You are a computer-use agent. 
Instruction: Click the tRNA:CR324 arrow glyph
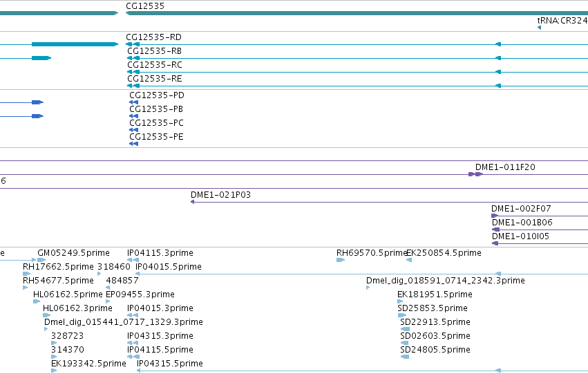(x=539, y=28)
